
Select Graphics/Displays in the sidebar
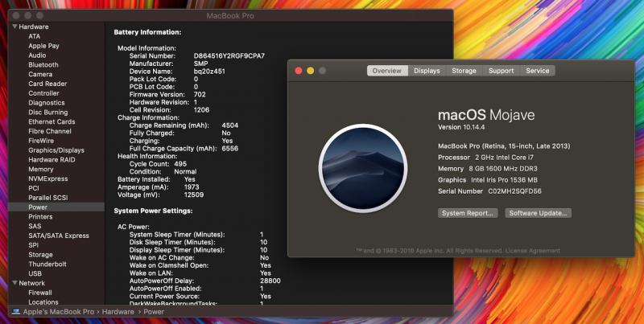click(x=56, y=150)
